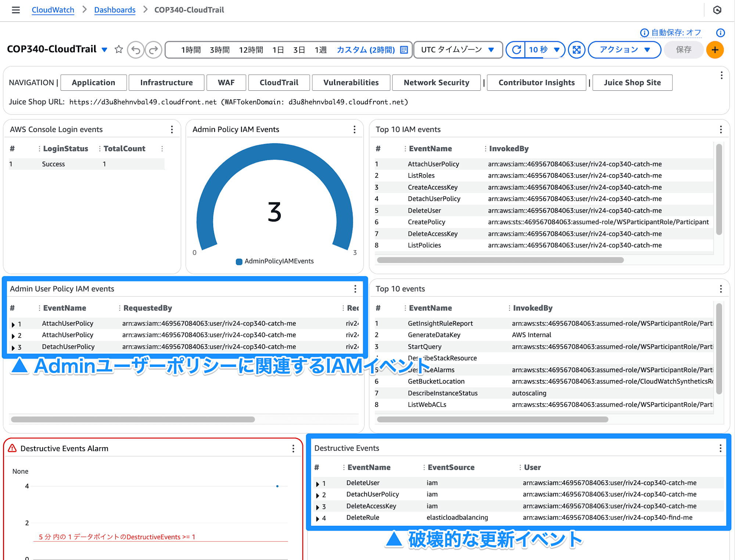Favorite the dashboard with star icon
Viewport: 735px width, 560px height.
(x=118, y=49)
